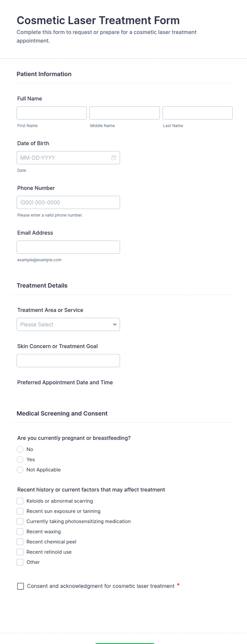Check the Other factor checkbox
247x644 pixels.
tap(20, 562)
